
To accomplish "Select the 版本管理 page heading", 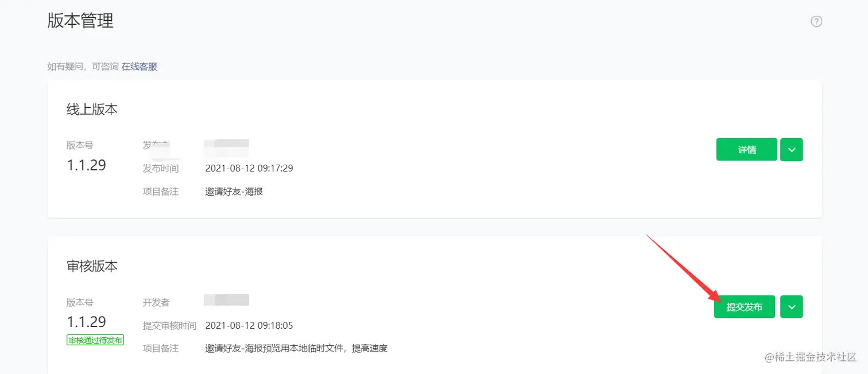I will point(80,21).
